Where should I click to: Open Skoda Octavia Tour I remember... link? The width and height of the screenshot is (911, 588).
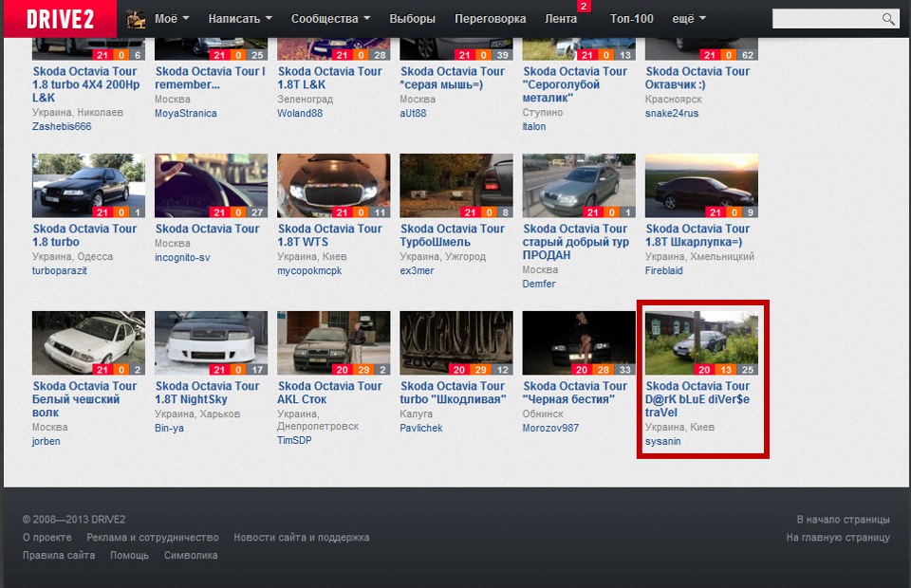pyautogui.click(x=210, y=78)
